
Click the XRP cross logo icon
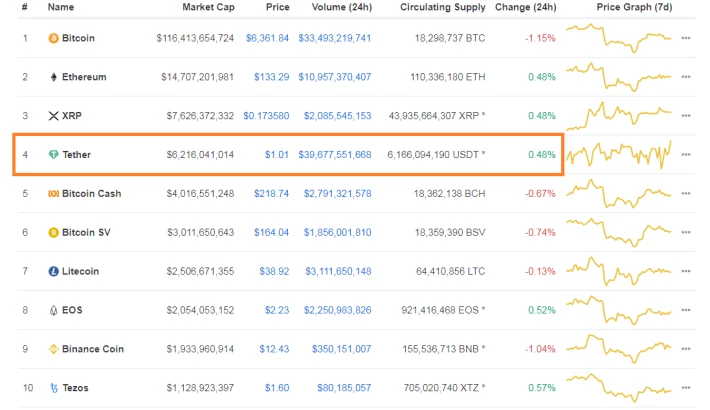(x=53, y=116)
